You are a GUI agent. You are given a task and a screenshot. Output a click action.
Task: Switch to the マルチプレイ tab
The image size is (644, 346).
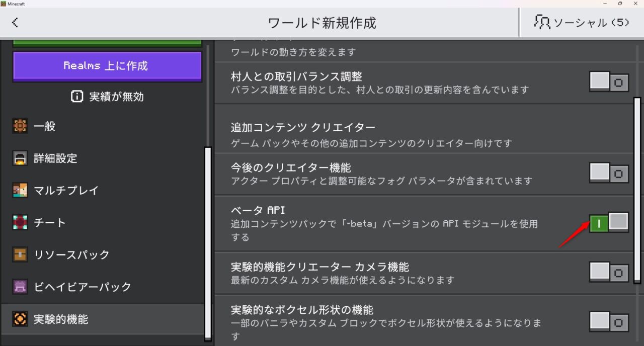(x=102, y=191)
